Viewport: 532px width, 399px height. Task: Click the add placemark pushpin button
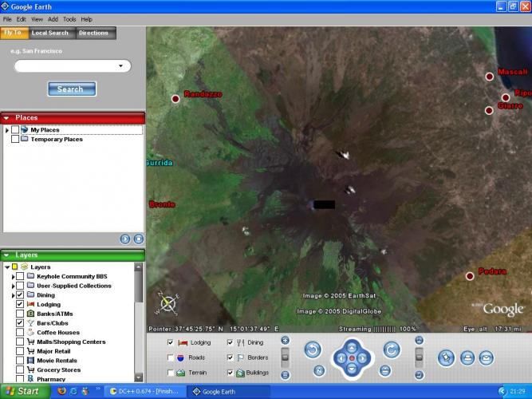446,358
